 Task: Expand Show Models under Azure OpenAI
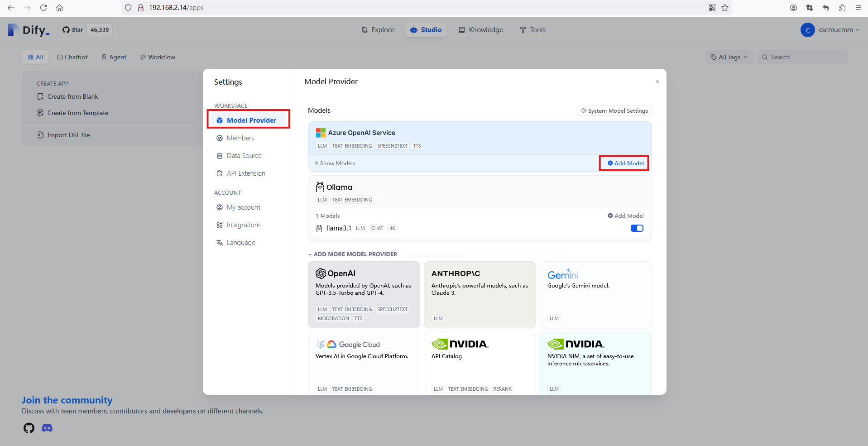335,163
